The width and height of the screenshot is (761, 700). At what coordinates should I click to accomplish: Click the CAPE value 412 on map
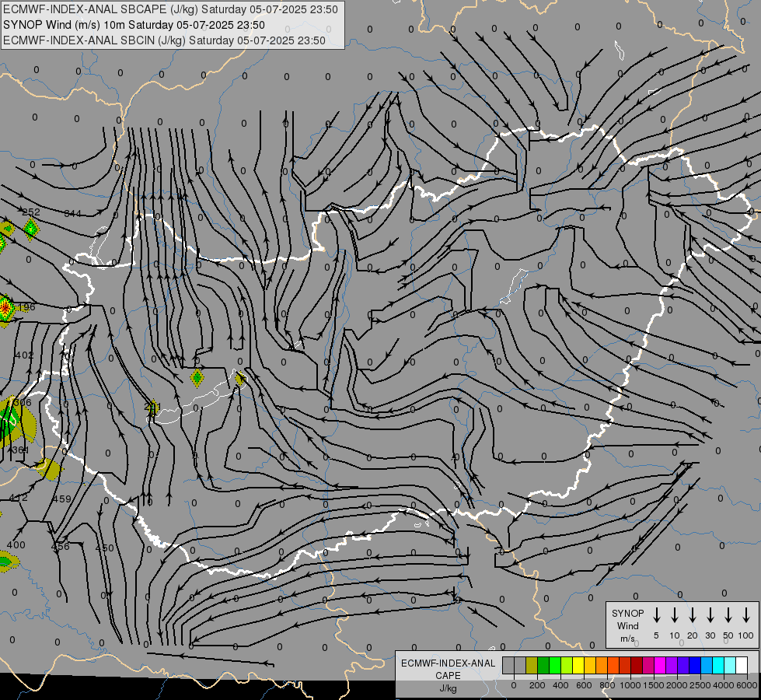pyautogui.click(x=19, y=498)
